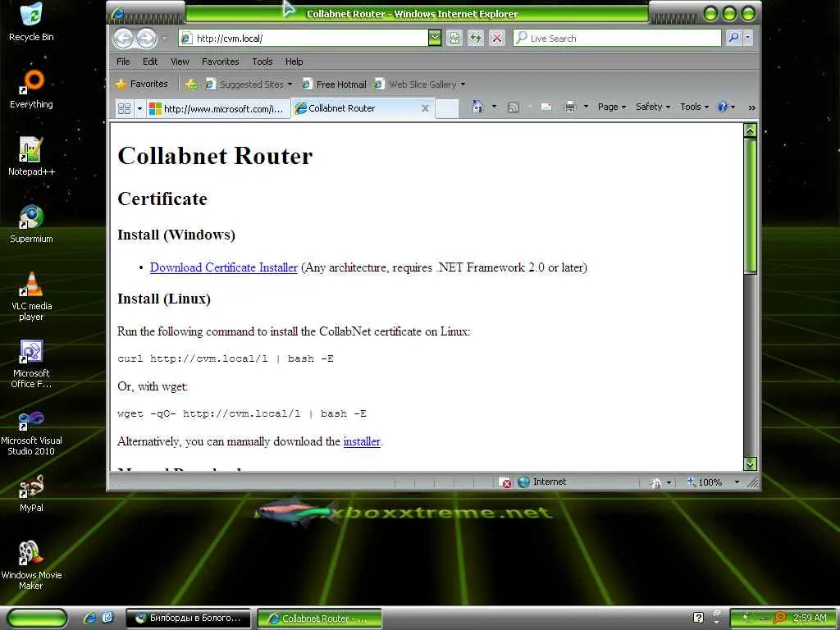Go forward with the Forward arrow button

pos(146,38)
